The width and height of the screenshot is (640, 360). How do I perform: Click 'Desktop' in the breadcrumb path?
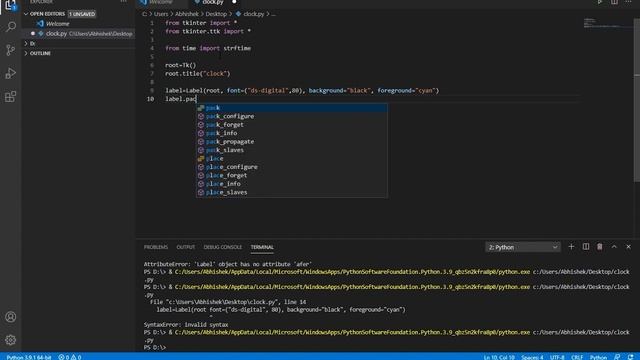tap(216, 14)
